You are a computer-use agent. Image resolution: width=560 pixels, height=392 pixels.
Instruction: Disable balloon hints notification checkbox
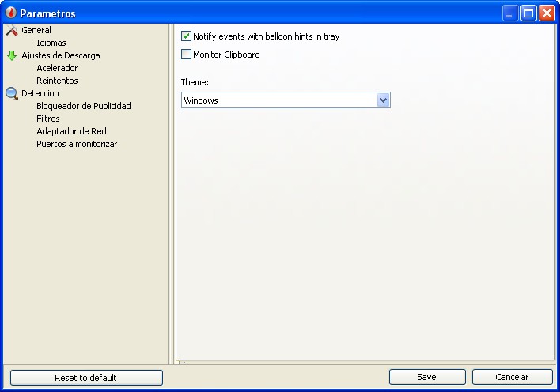[186, 36]
